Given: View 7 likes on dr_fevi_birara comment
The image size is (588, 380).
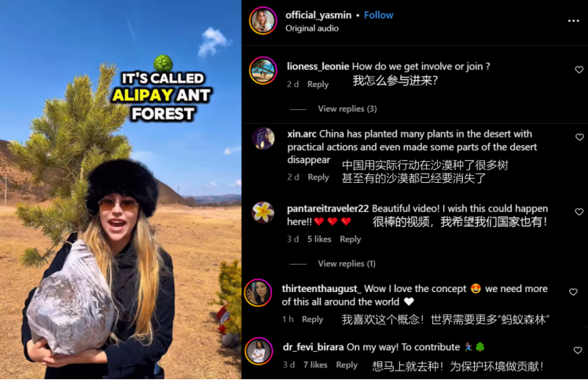Looking at the screenshot, I should (315, 365).
